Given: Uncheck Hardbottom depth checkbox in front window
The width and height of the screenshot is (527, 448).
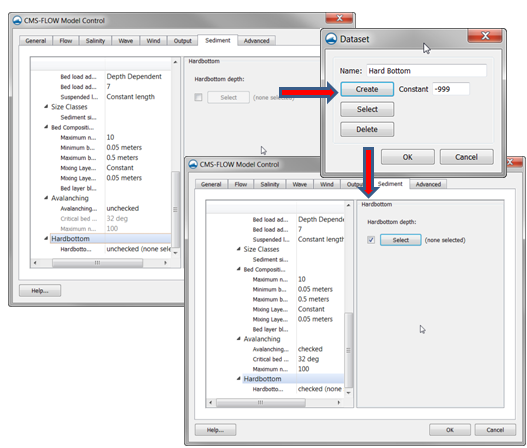Looking at the screenshot, I should 371,240.
